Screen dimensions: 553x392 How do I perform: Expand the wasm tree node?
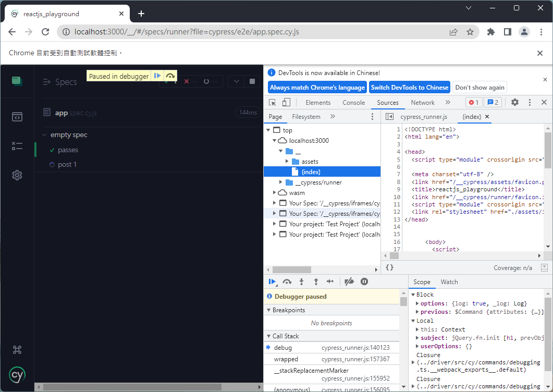click(275, 193)
